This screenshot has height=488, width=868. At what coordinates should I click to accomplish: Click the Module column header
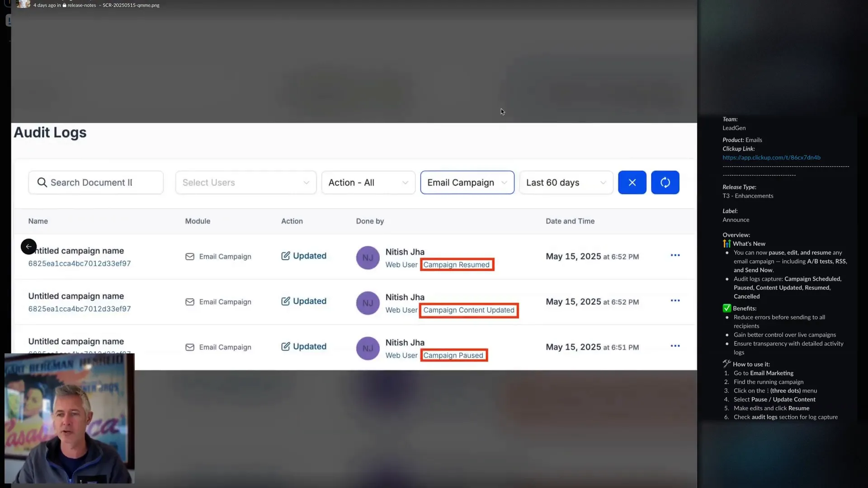click(198, 221)
